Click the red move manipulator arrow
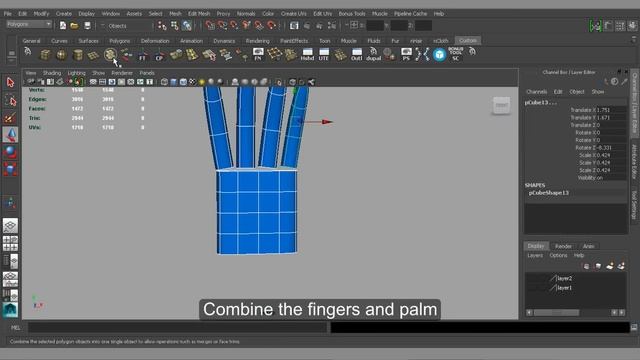Screen dimensions: 640x360 327,122
